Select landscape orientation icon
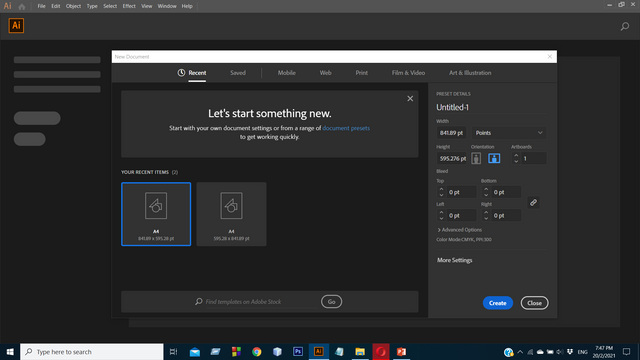 (494, 158)
